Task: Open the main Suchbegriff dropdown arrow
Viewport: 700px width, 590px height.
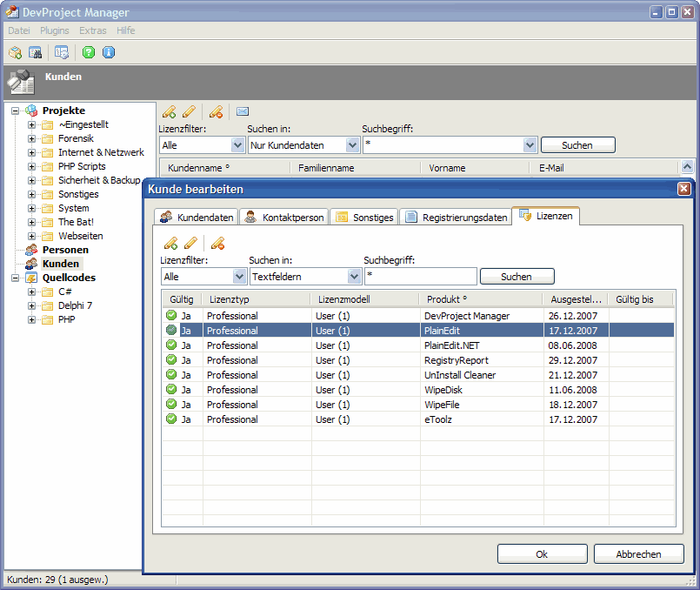Action: point(530,145)
